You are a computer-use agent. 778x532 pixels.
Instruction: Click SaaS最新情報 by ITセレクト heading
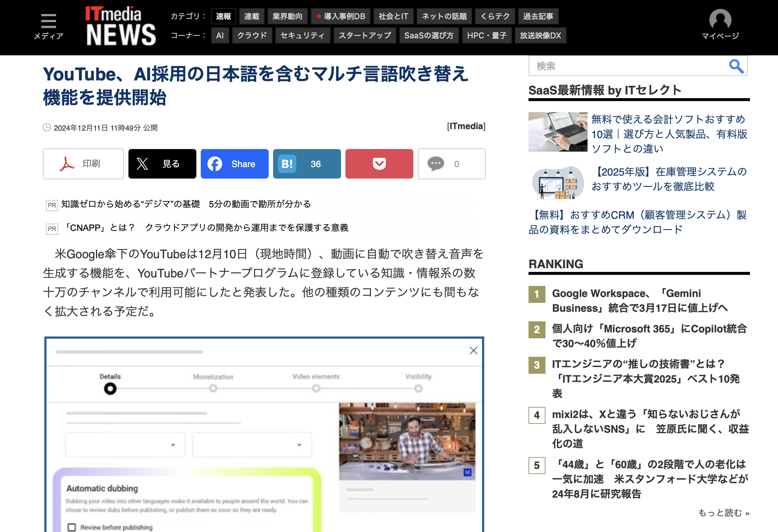[605, 90]
